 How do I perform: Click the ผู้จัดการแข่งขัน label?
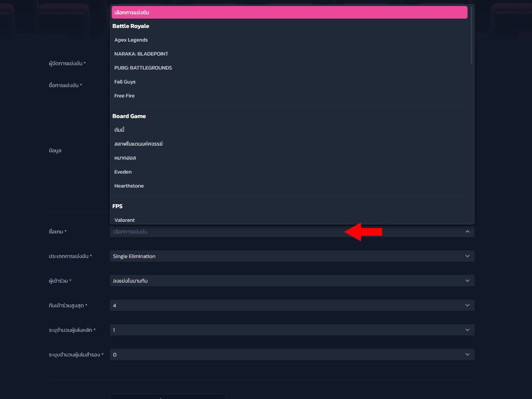point(67,63)
